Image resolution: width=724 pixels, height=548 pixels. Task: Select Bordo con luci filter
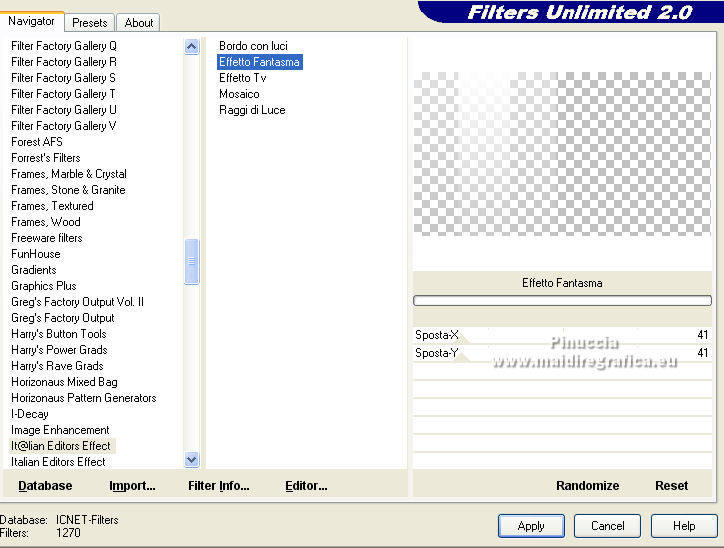click(253, 46)
